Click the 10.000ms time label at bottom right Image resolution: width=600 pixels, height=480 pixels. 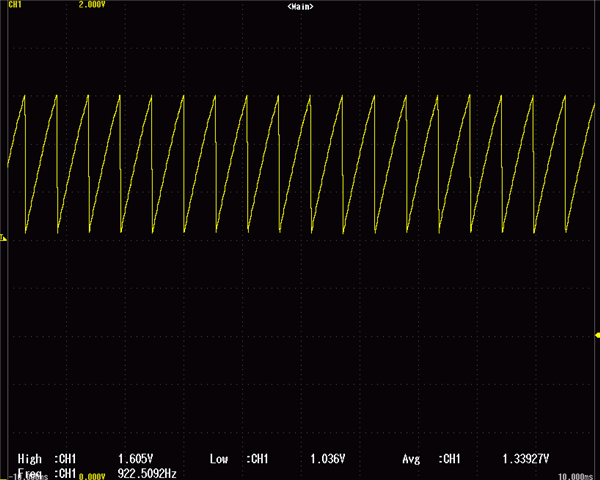pyautogui.click(x=576, y=477)
